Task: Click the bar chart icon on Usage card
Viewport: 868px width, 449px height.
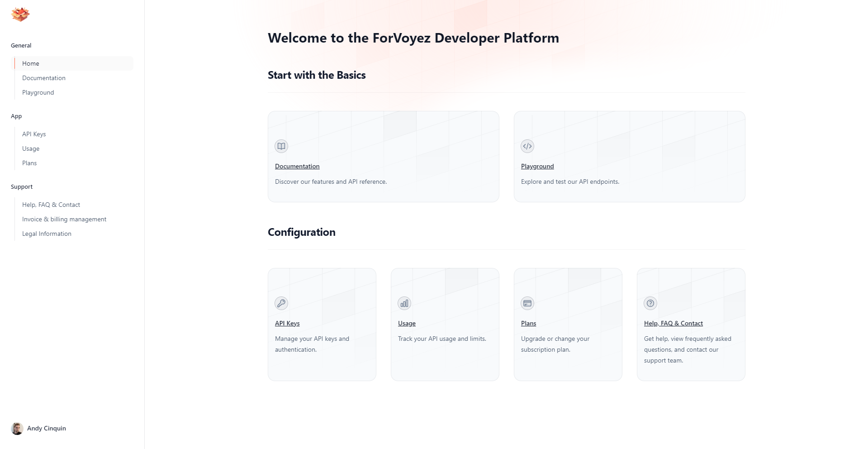Action: tap(404, 303)
